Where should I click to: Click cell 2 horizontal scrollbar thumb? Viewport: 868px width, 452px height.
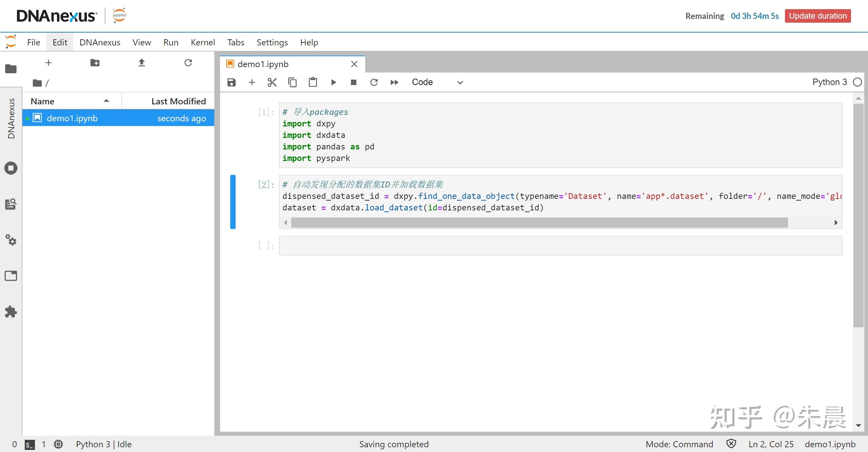tap(539, 223)
